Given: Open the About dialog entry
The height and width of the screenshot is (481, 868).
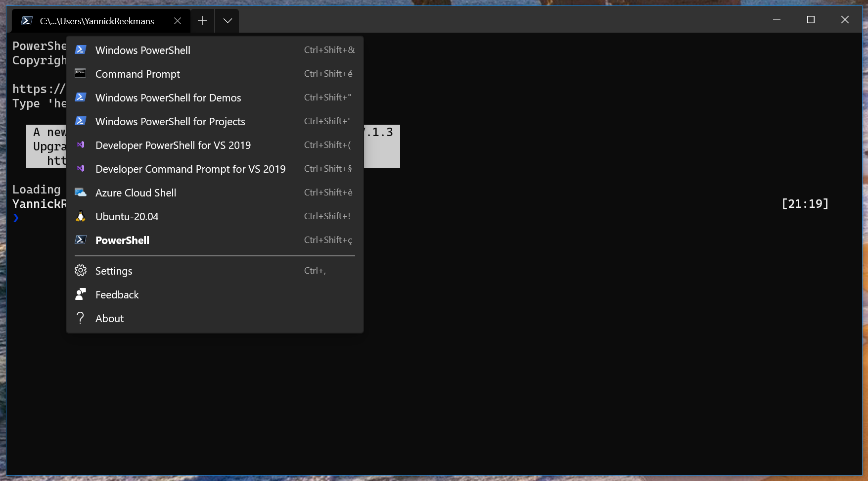Looking at the screenshot, I should pyautogui.click(x=215, y=318).
